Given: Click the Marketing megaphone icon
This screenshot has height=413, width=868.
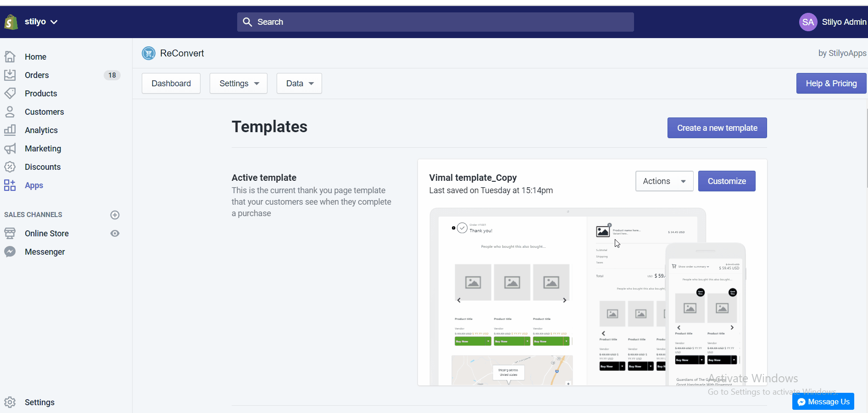Looking at the screenshot, I should [x=10, y=149].
